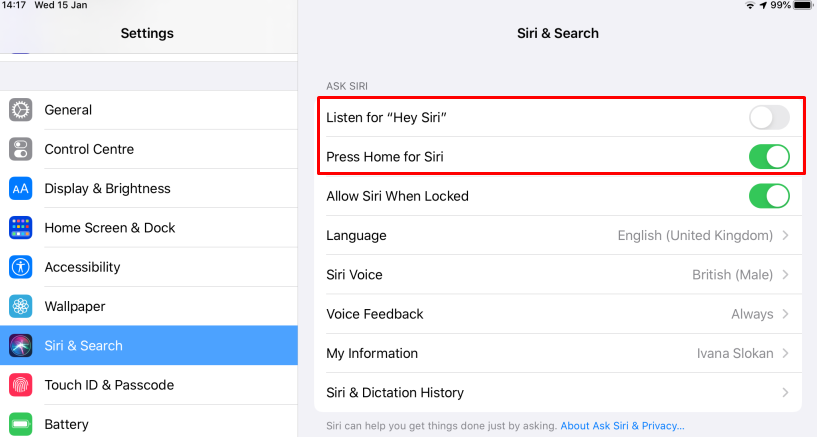Tap the Accessibility icon
Image resolution: width=817 pixels, height=437 pixels.
coord(21,267)
